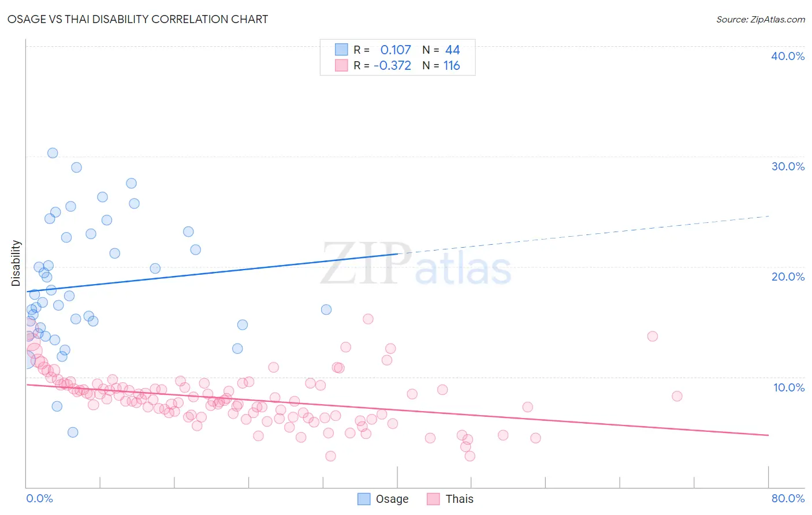This screenshot has width=812, height=515.
Task: Select the Thais legend label
Action: (x=460, y=499)
